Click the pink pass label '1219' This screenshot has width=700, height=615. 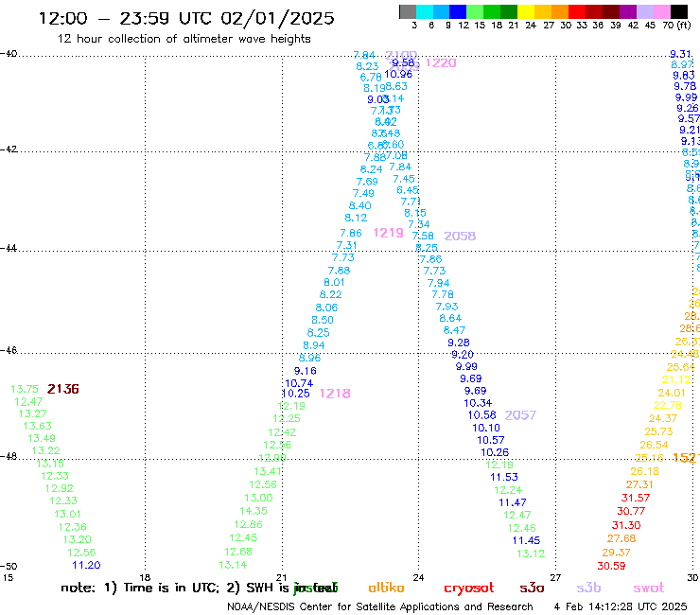click(389, 233)
